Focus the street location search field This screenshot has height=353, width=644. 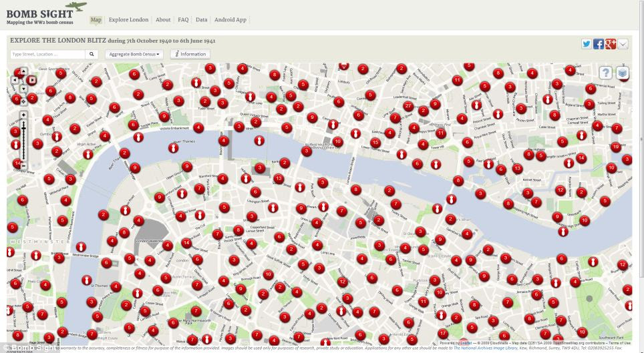pos(47,54)
